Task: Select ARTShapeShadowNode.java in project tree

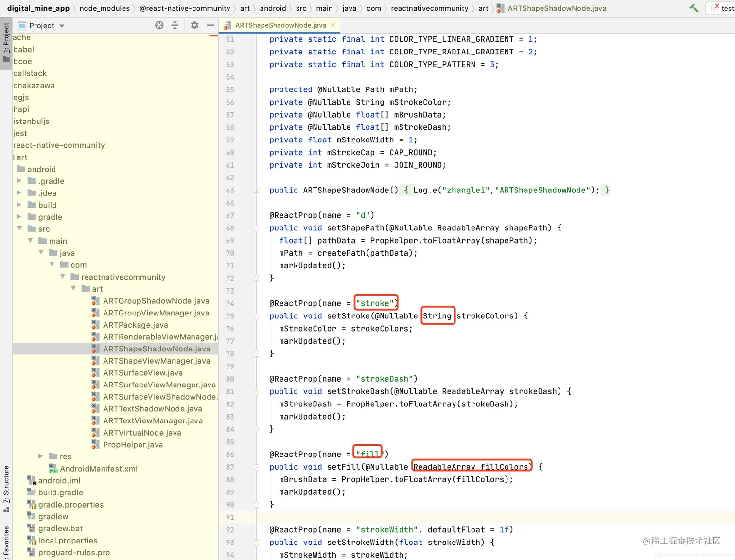Action: pyautogui.click(x=157, y=349)
